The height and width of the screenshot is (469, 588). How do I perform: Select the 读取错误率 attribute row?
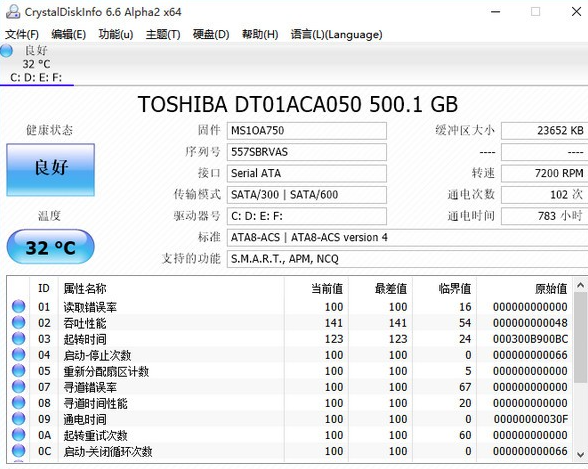tap(290, 307)
